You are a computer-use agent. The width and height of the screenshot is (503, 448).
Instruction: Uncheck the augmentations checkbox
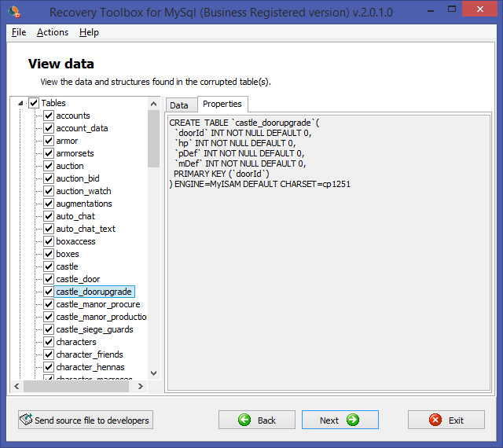(x=49, y=204)
